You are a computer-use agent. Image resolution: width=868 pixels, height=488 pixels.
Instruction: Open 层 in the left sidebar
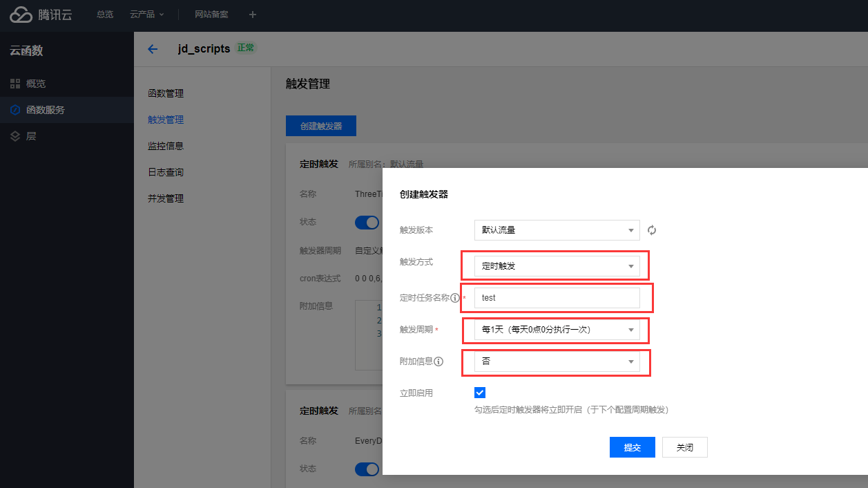(x=30, y=136)
